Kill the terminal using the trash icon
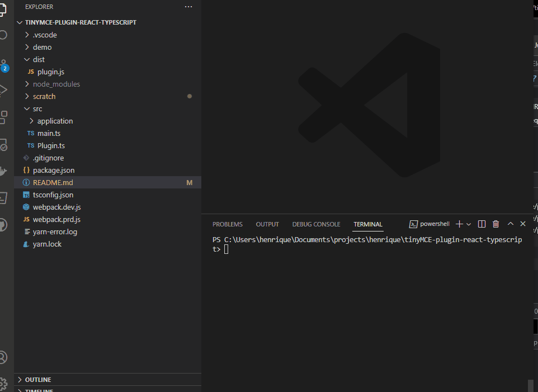 point(495,224)
